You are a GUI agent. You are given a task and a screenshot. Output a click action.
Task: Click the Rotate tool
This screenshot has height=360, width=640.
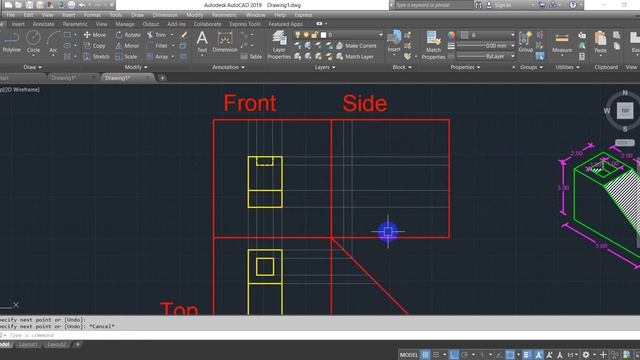(x=128, y=35)
